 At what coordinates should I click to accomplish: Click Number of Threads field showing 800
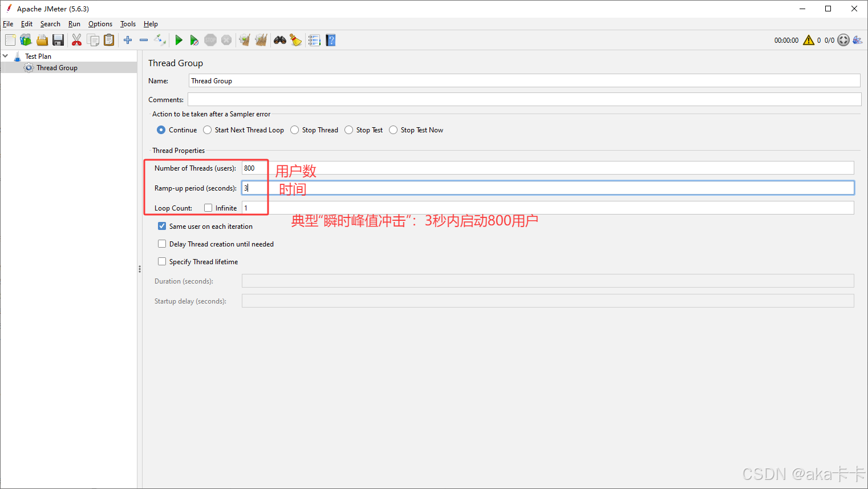coord(547,168)
